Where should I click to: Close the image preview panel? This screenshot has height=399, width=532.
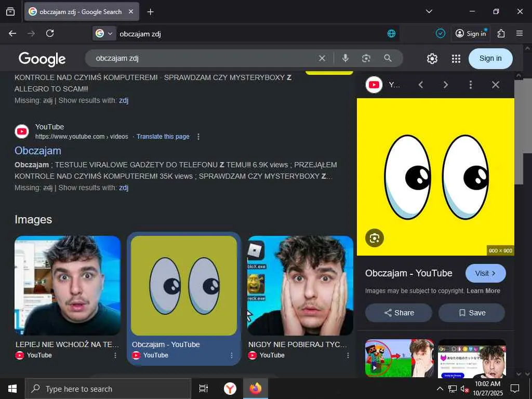click(495, 85)
